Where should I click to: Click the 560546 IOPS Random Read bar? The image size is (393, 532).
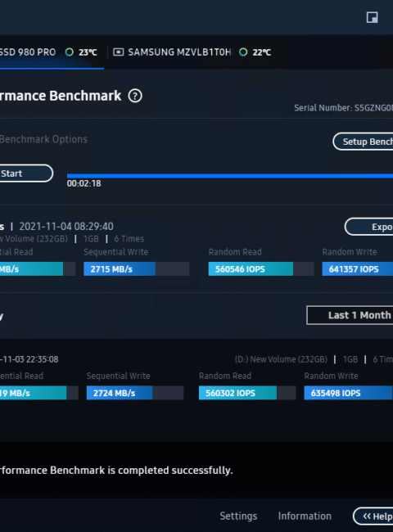pos(261,269)
